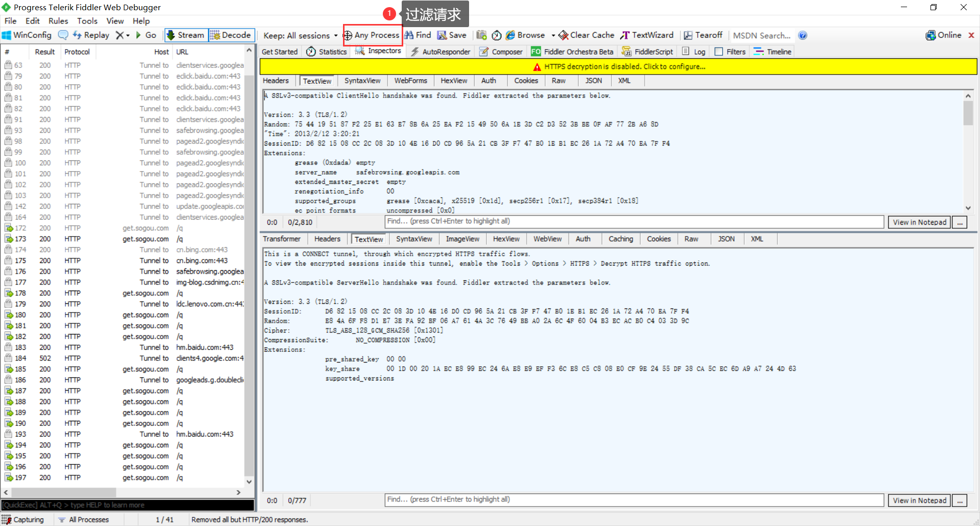980x526 pixels.
Task: Click session list vertical scrollbar down arrow
Action: (x=249, y=482)
